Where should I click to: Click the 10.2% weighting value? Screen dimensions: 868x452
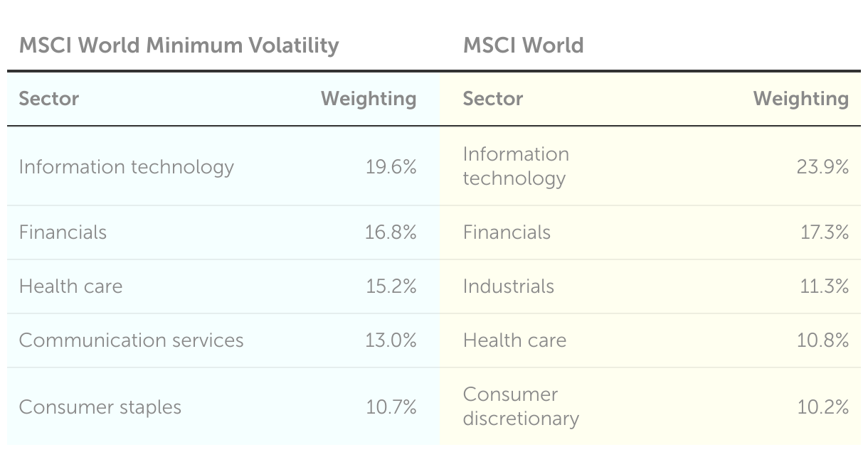point(823,407)
